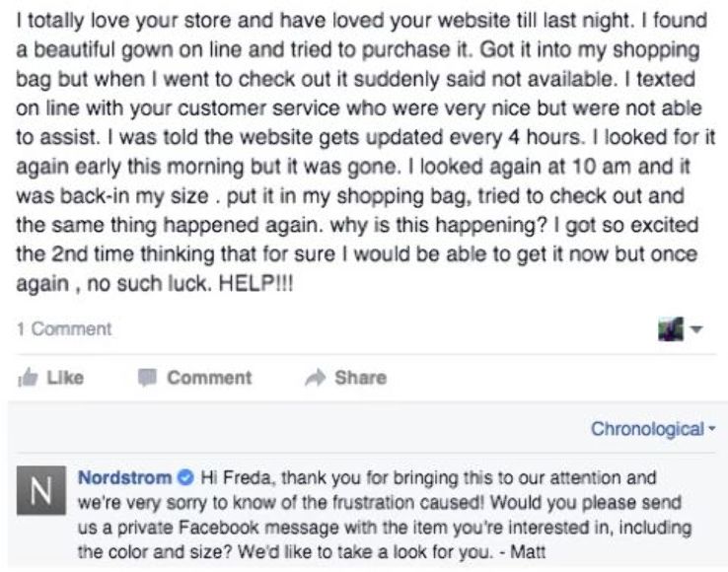Click the Share arrow icon

pyautogui.click(x=318, y=377)
